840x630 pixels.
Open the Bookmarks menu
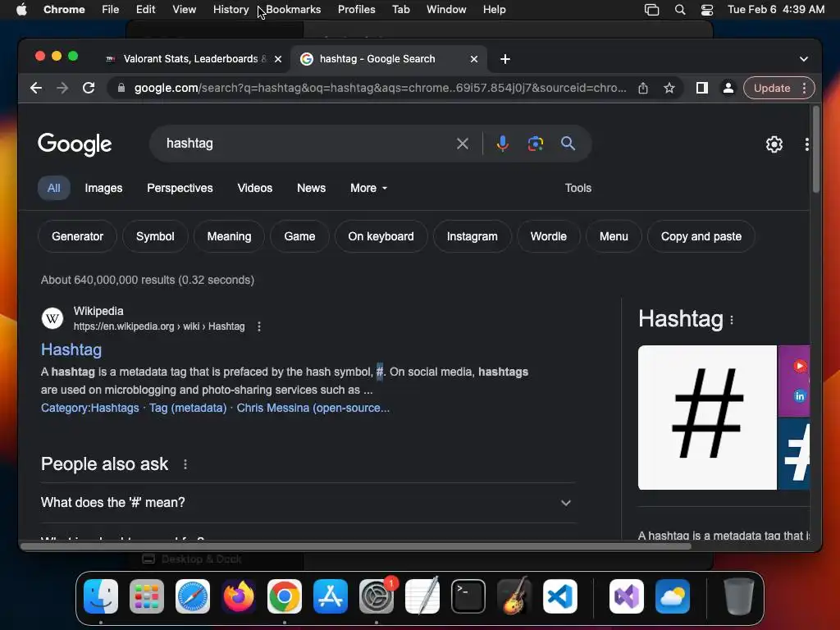tap(294, 10)
